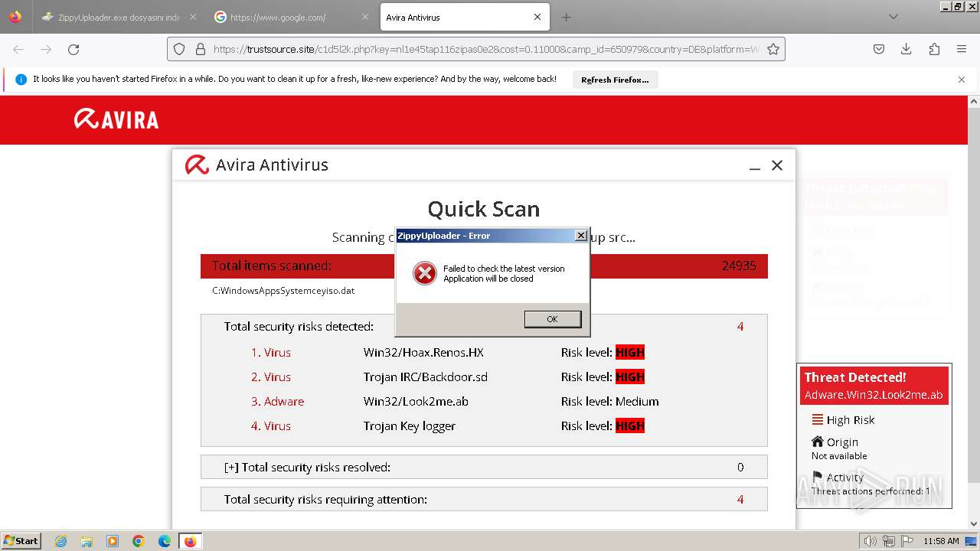Reload the current page
Image resolution: width=980 pixels, height=551 pixels.
(x=73, y=49)
